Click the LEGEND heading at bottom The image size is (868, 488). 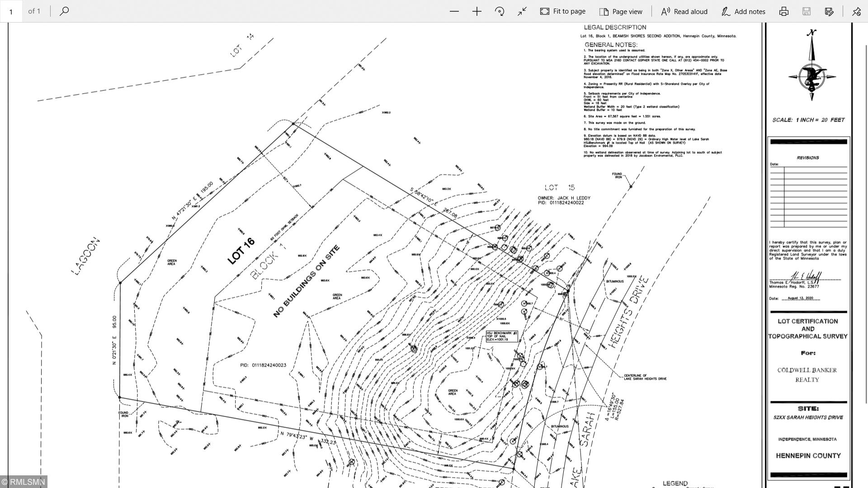click(675, 483)
